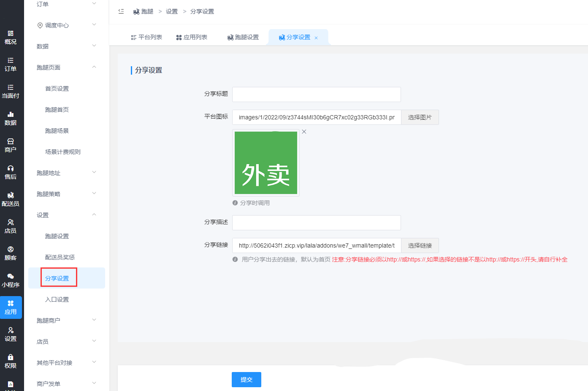Click the info icon beside 分享时调用

[235, 203]
